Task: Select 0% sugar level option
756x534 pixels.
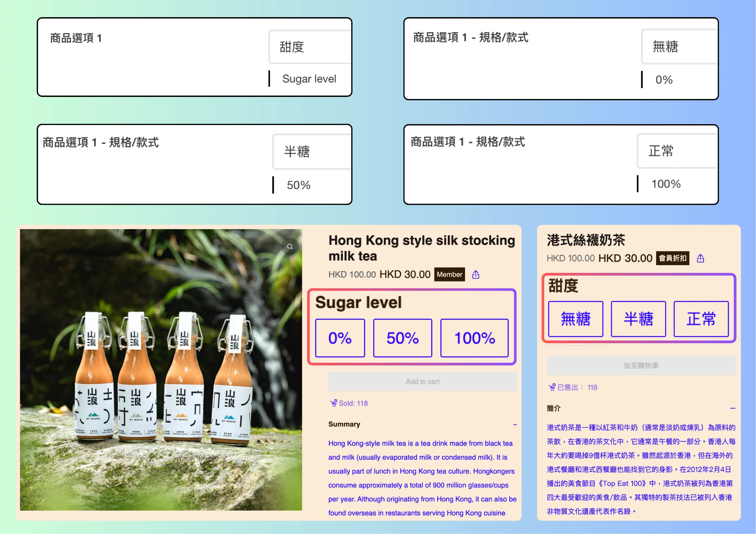Action: coord(340,338)
